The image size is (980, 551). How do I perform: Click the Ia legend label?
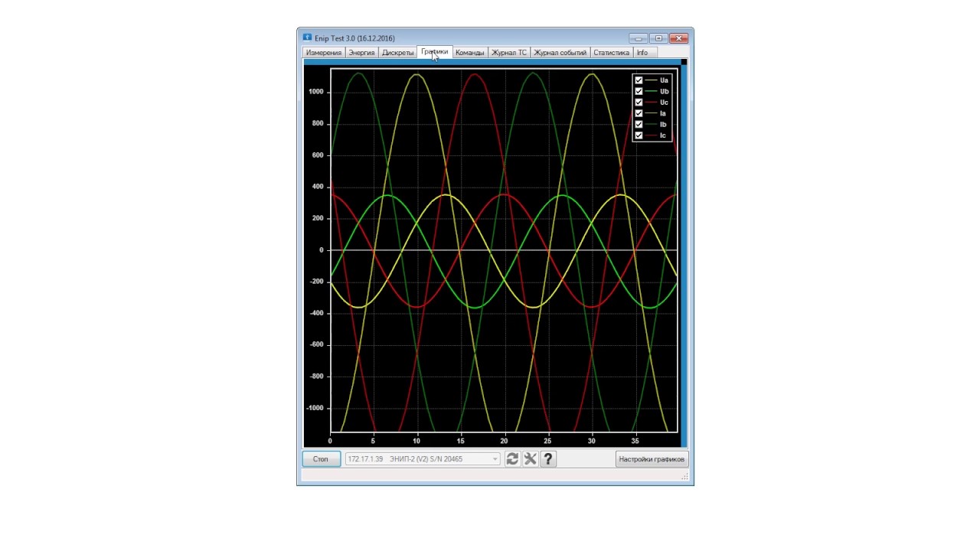point(663,113)
